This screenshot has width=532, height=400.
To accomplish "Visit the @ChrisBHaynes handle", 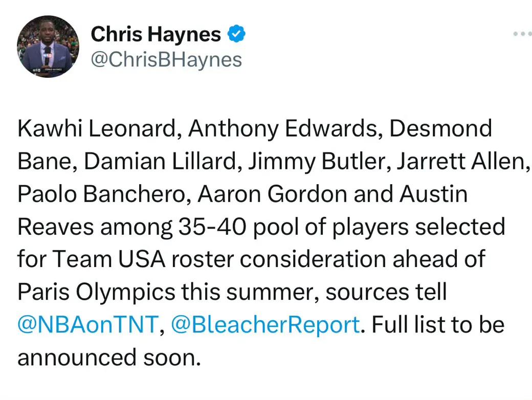I will (166, 60).
